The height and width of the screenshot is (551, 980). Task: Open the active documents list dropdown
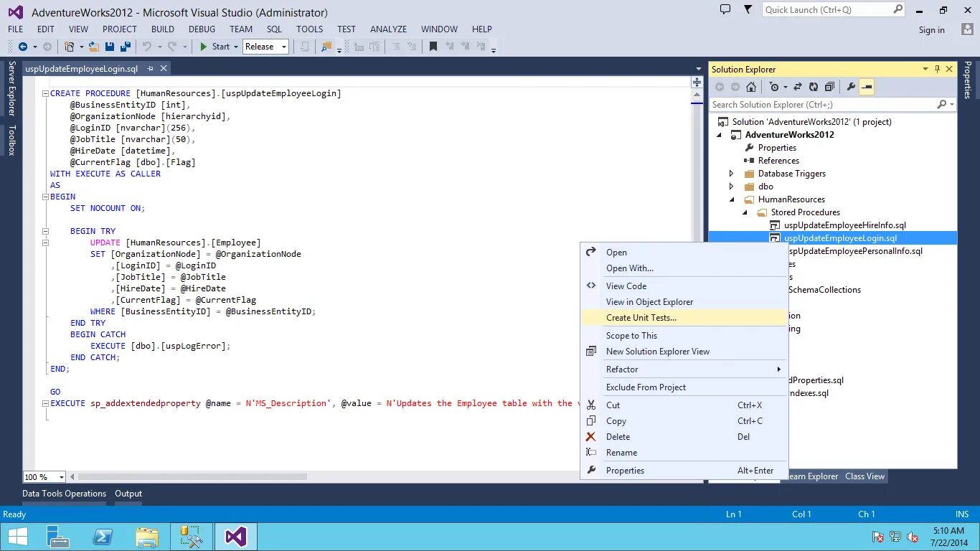699,69
